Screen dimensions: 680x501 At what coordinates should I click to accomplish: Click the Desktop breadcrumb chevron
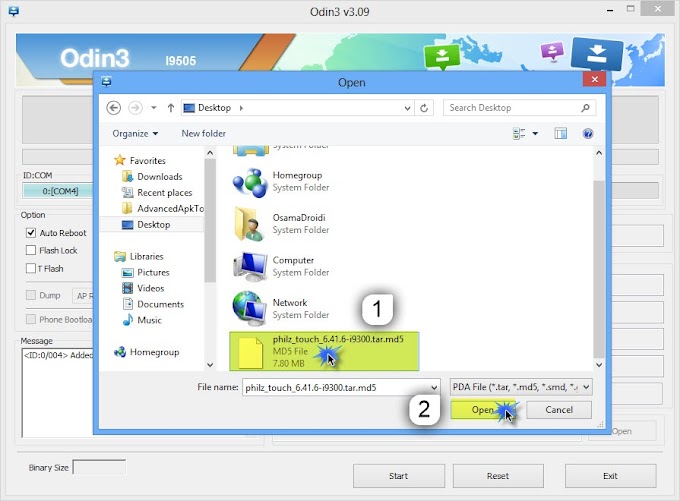coord(241,108)
